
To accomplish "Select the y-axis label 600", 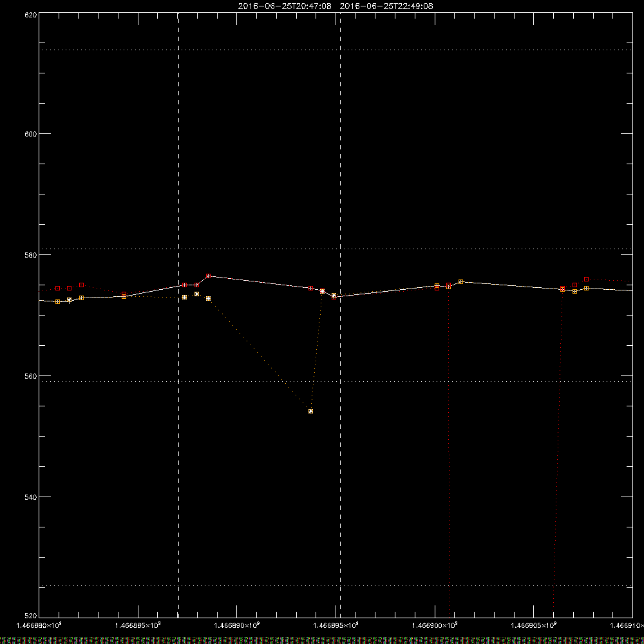I will click(x=31, y=134).
